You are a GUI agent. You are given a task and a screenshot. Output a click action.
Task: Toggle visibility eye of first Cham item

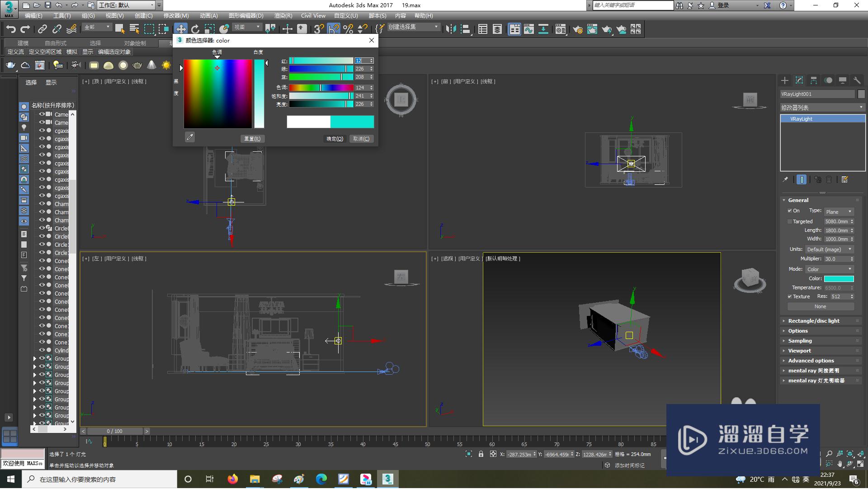42,204
